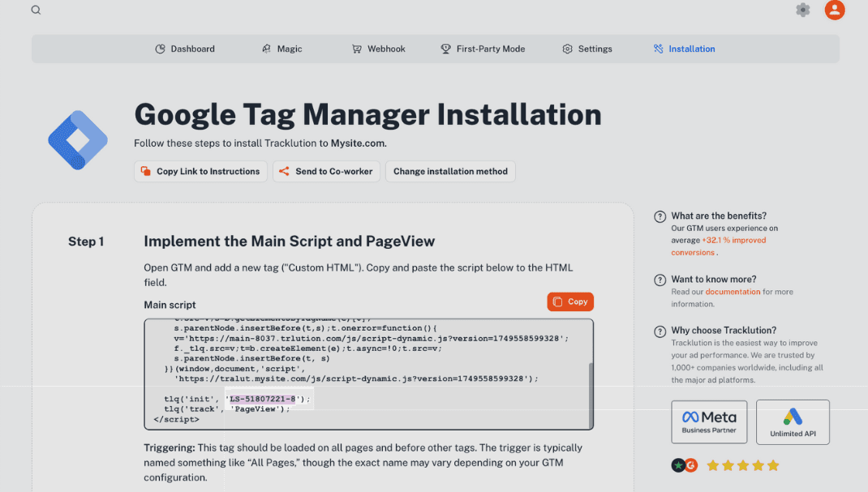Click the copy icon in Copy Link button
The image size is (868, 492).
145,171
